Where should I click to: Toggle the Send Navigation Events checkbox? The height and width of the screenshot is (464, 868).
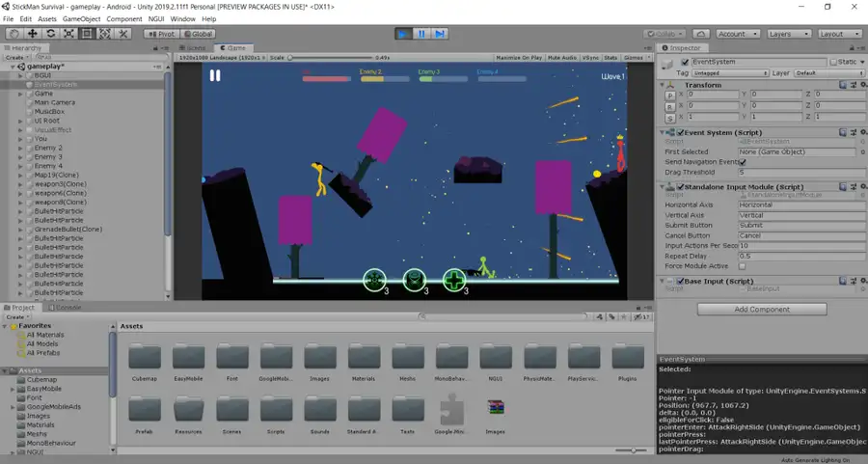(x=742, y=162)
